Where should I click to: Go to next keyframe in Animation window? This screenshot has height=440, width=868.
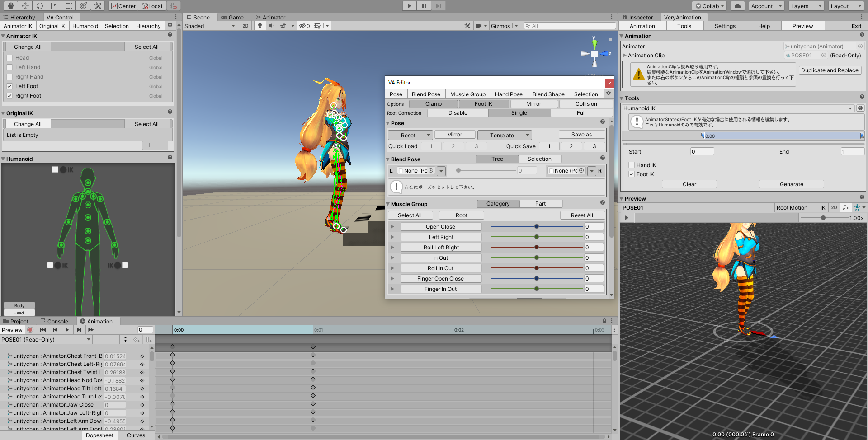[80, 330]
